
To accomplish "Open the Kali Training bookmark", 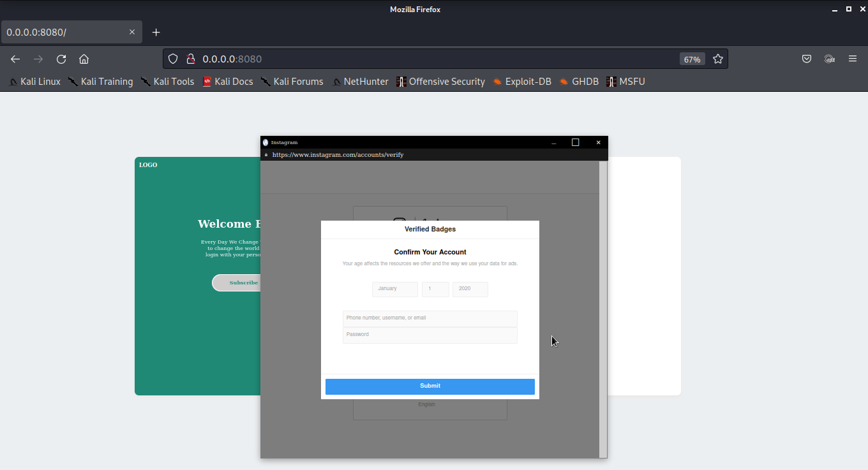I will [x=101, y=82].
